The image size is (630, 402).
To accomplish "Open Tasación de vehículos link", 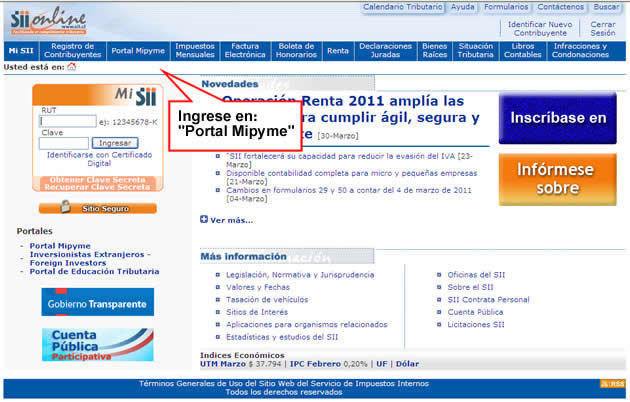I will point(267,300).
